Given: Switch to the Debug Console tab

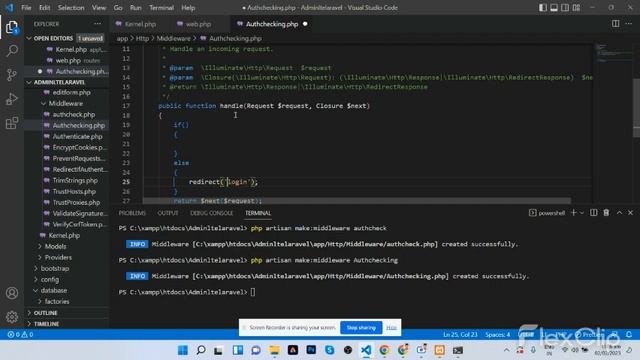Looking at the screenshot, I should coord(211,213).
